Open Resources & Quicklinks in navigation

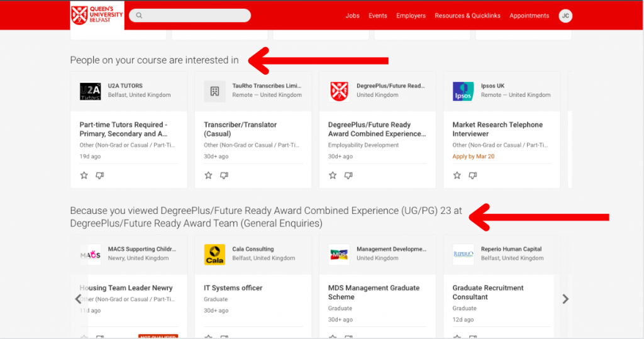(467, 16)
